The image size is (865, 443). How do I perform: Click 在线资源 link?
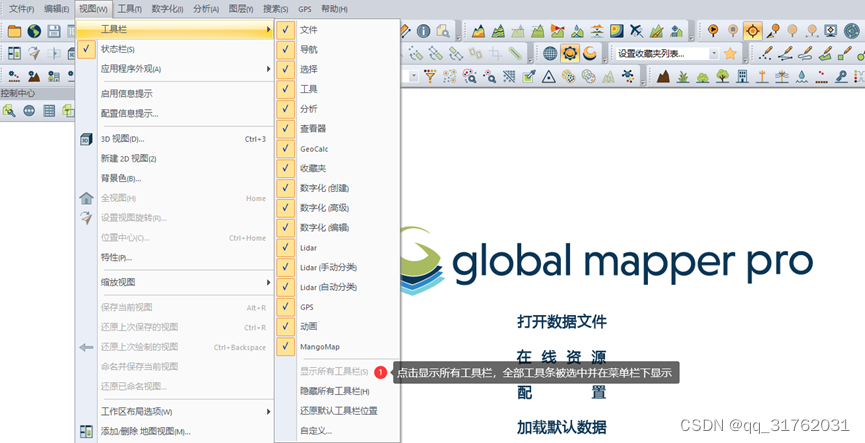pos(562,357)
